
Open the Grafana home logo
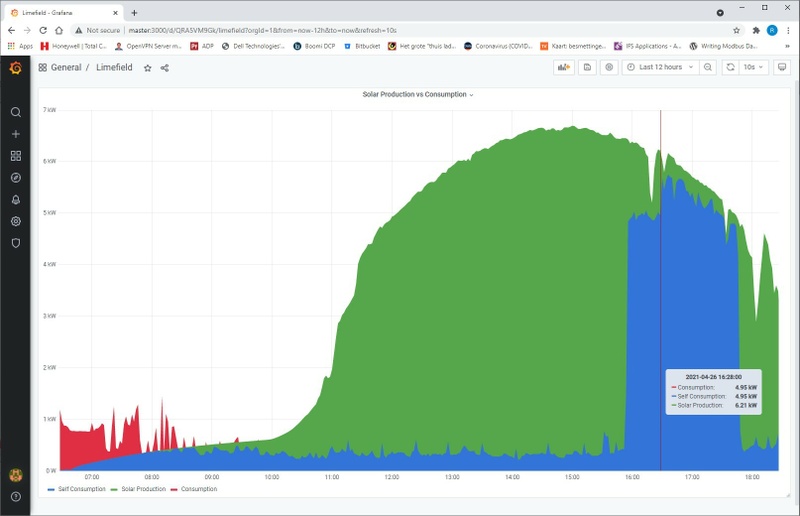(15, 68)
